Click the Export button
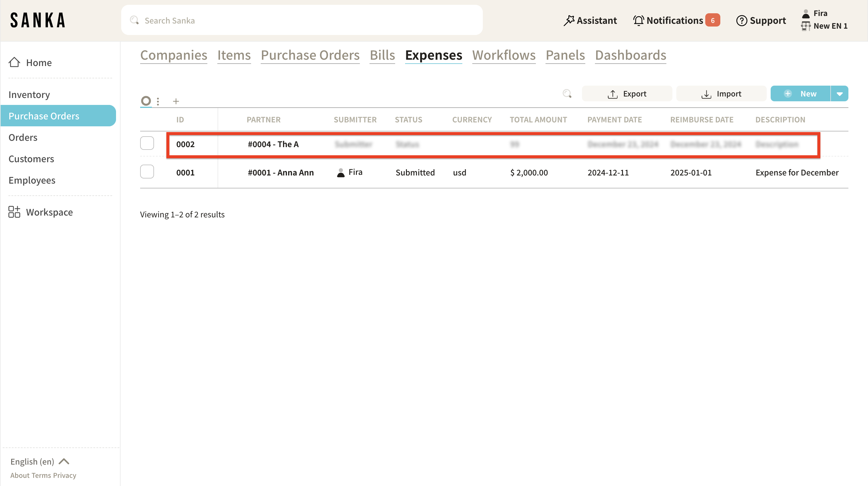868x486 pixels. click(x=627, y=94)
